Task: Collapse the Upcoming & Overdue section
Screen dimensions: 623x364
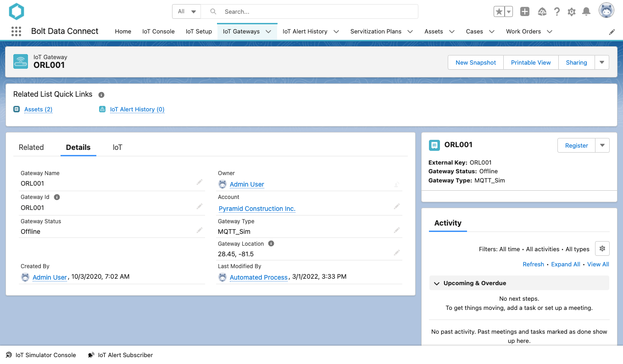Action: (437, 283)
